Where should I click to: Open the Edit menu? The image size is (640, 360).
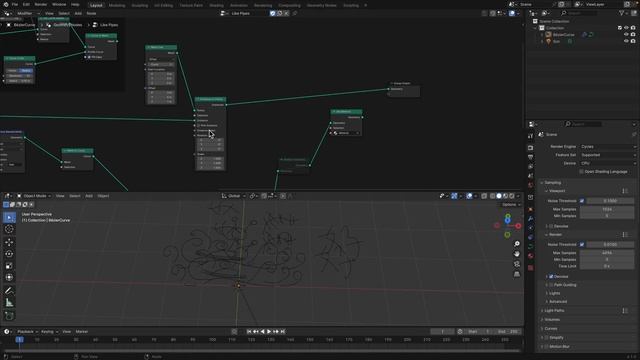tap(26, 4)
